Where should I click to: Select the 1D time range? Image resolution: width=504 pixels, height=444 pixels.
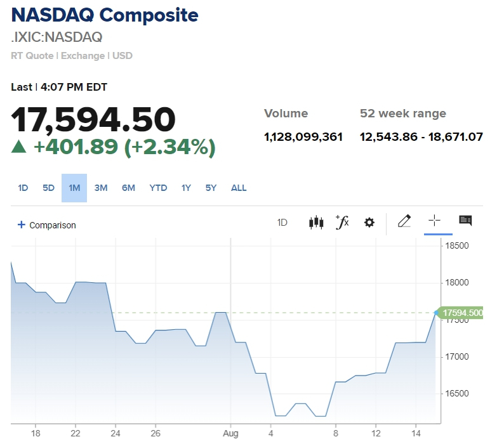23,188
